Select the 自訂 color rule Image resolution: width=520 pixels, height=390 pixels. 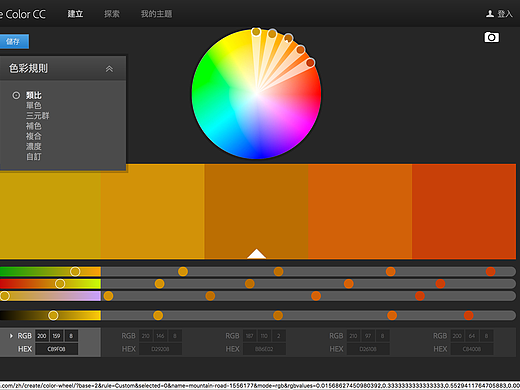[x=34, y=156]
